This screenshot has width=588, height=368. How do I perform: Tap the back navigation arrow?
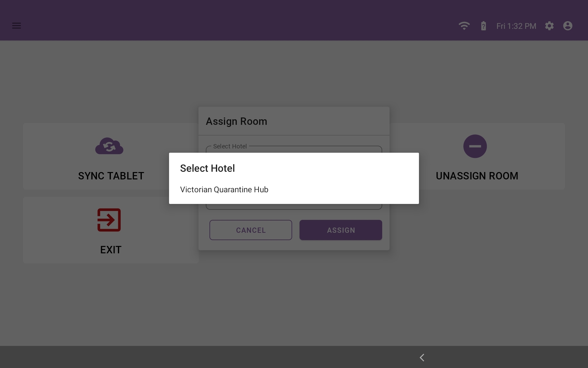click(422, 357)
